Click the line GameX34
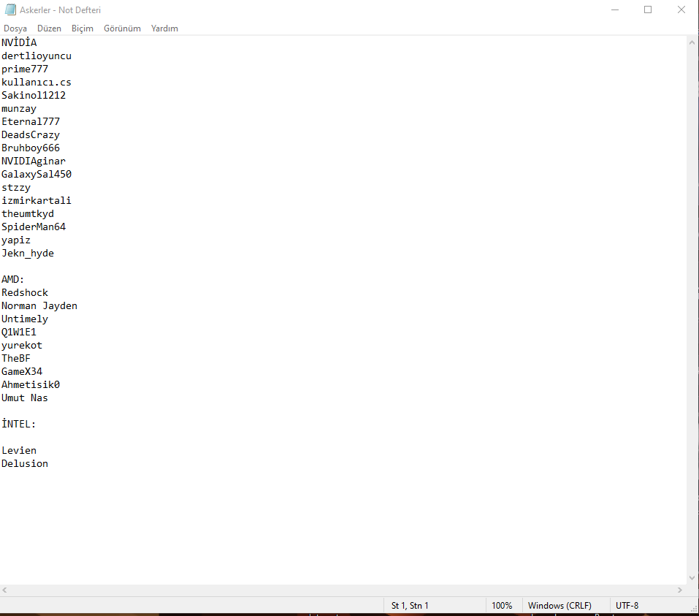Screen dimensions: 699x616 22,372
